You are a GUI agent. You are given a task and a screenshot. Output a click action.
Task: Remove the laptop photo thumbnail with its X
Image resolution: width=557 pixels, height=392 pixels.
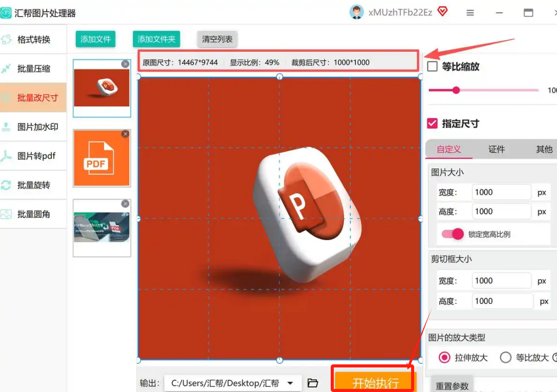tap(125, 204)
